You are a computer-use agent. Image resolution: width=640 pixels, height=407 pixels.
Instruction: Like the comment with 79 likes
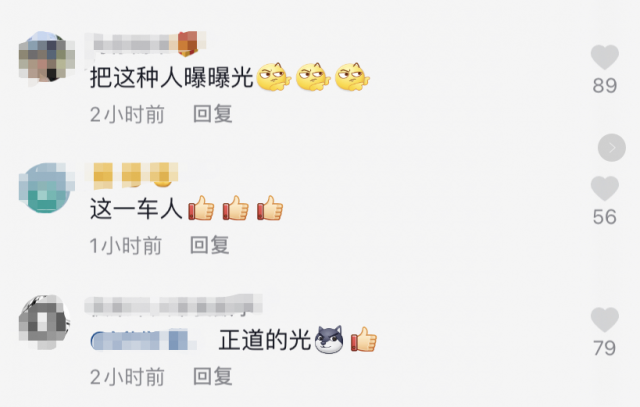pyautogui.click(x=604, y=320)
